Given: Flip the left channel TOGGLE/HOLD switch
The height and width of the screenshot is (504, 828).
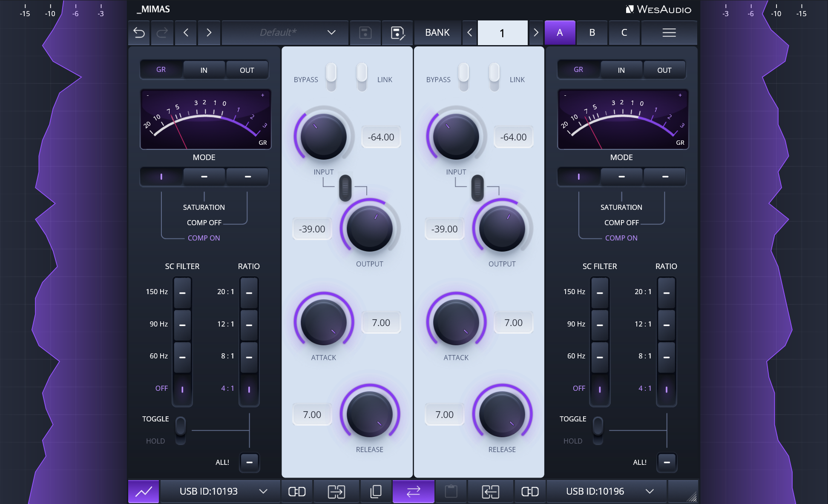Looking at the screenshot, I should point(181,430).
